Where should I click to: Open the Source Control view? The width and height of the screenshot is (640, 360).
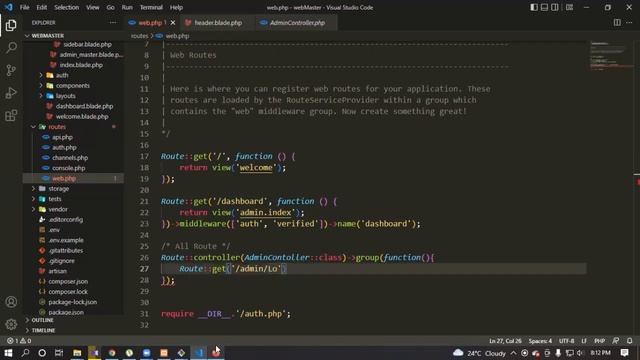[x=11, y=70]
